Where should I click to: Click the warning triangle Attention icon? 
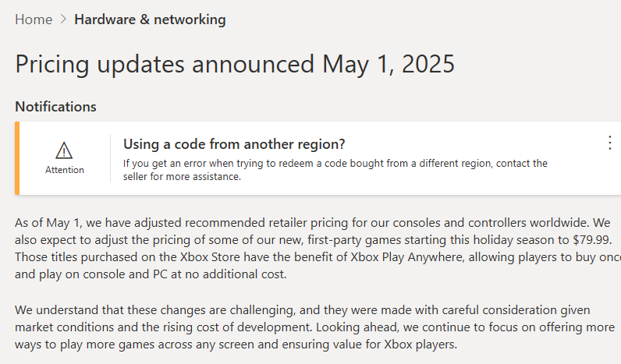click(x=64, y=150)
